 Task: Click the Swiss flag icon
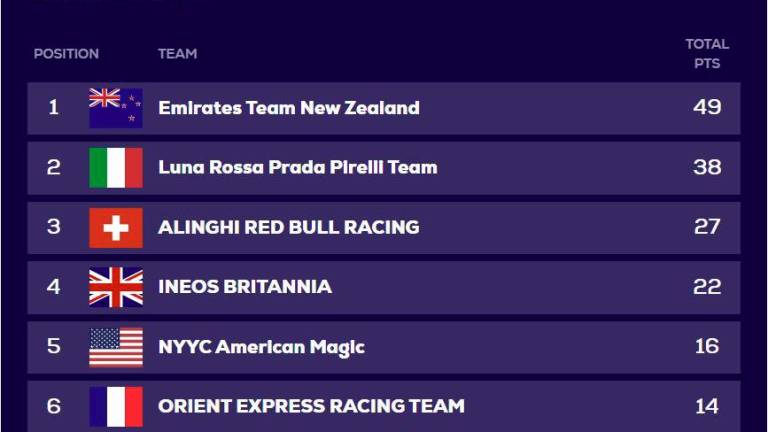pyautogui.click(x=116, y=228)
